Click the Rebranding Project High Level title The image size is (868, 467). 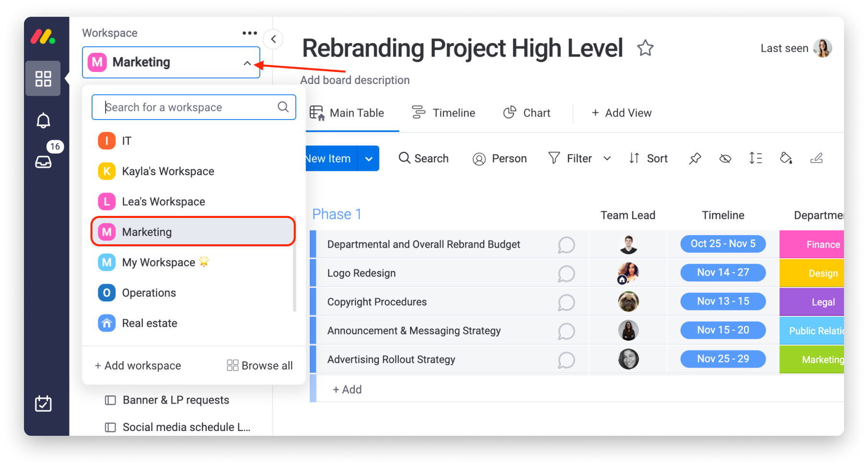462,48
